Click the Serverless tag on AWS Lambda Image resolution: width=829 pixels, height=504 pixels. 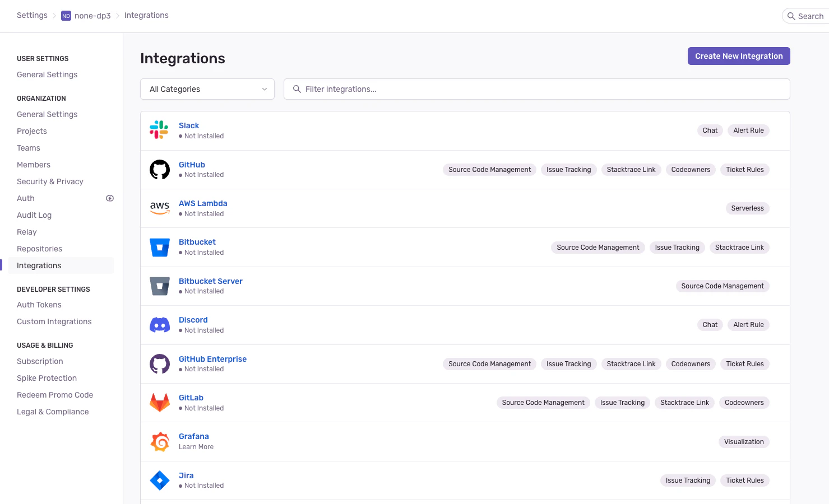coord(747,208)
